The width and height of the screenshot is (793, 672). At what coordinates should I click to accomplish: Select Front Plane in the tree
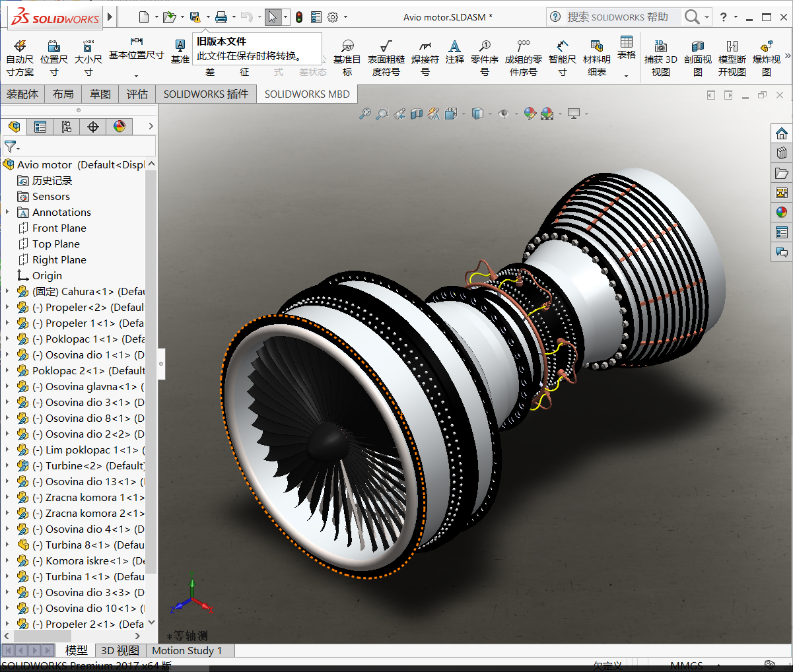coord(59,228)
